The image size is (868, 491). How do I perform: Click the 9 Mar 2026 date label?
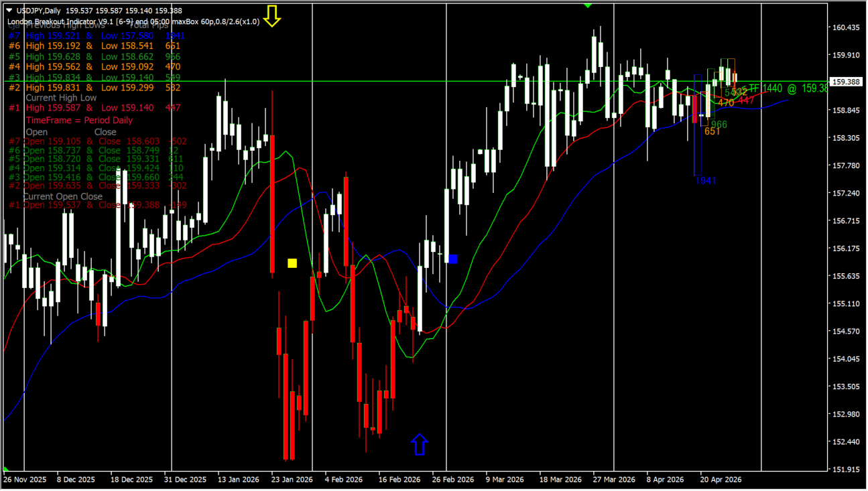(x=505, y=480)
